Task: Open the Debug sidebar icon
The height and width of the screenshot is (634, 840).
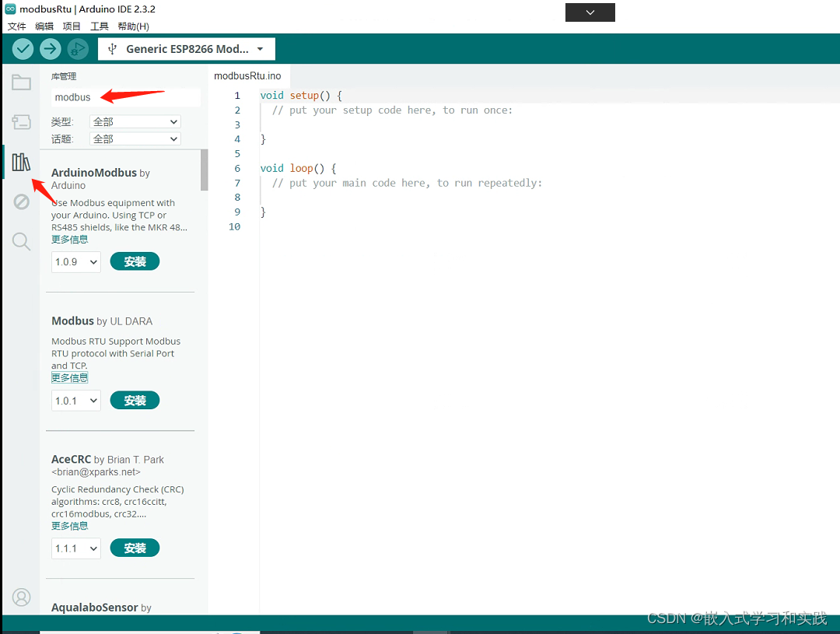Action: [x=22, y=201]
